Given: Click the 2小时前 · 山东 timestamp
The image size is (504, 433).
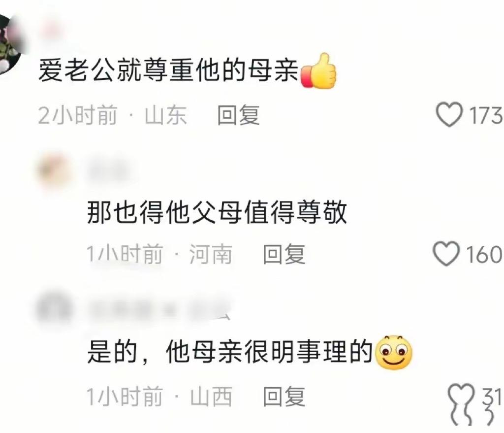Looking at the screenshot, I should coord(113,115).
